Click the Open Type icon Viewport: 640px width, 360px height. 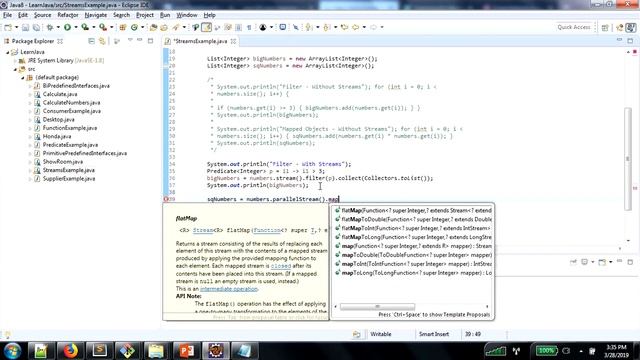point(153,27)
